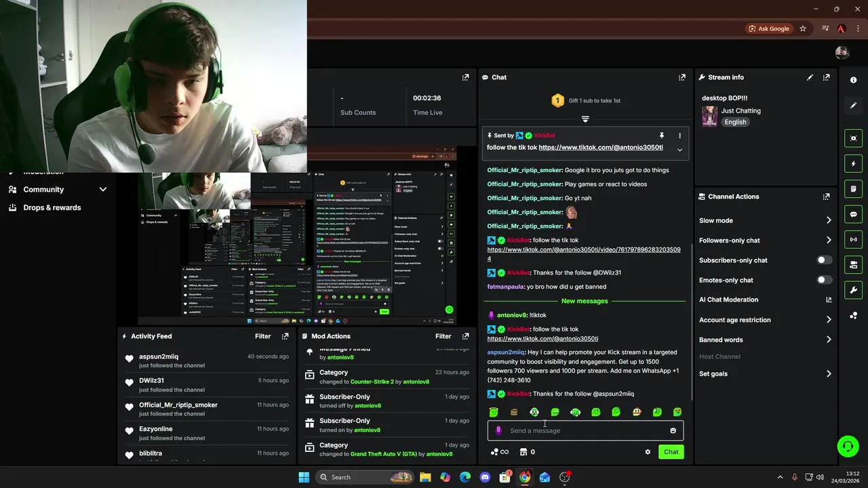Image resolution: width=868 pixels, height=488 pixels.
Task: Click the English language tag
Action: [735, 122]
